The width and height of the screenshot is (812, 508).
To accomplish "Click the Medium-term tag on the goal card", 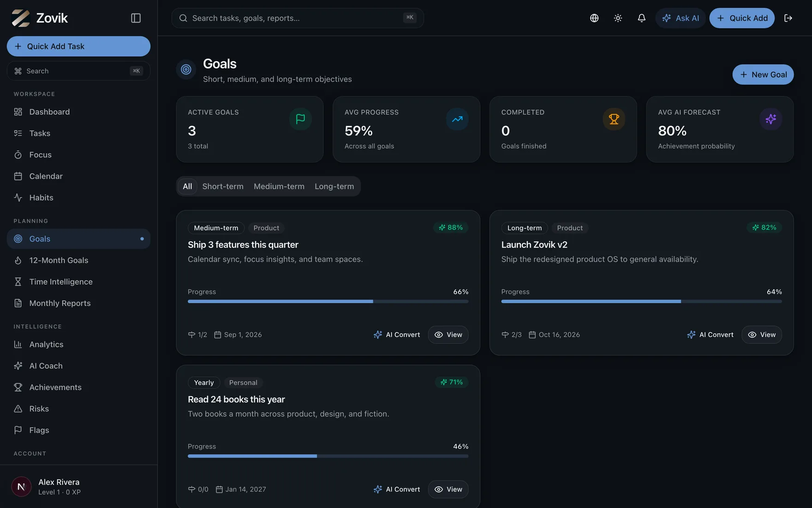I will 216,228.
